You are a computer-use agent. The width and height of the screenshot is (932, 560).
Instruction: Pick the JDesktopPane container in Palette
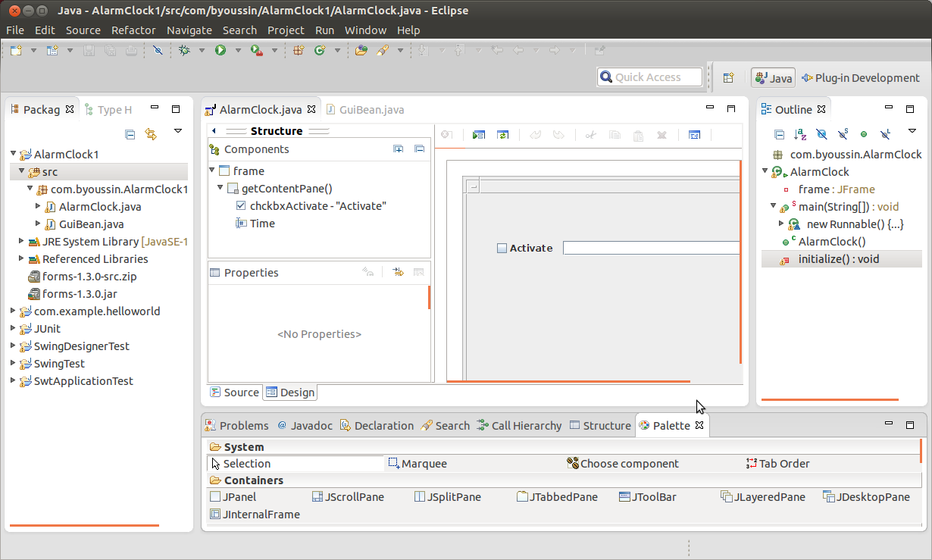click(x=867, y=497)
